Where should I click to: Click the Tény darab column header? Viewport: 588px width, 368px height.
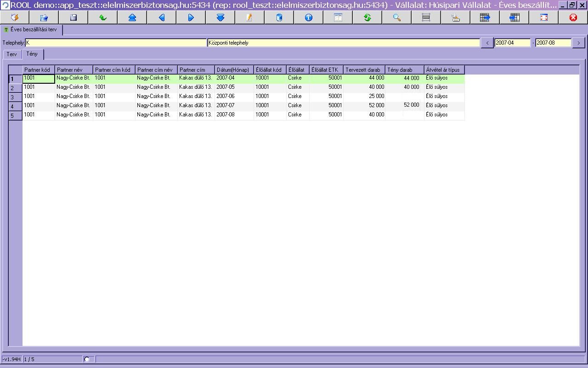(x=405, y=70)
